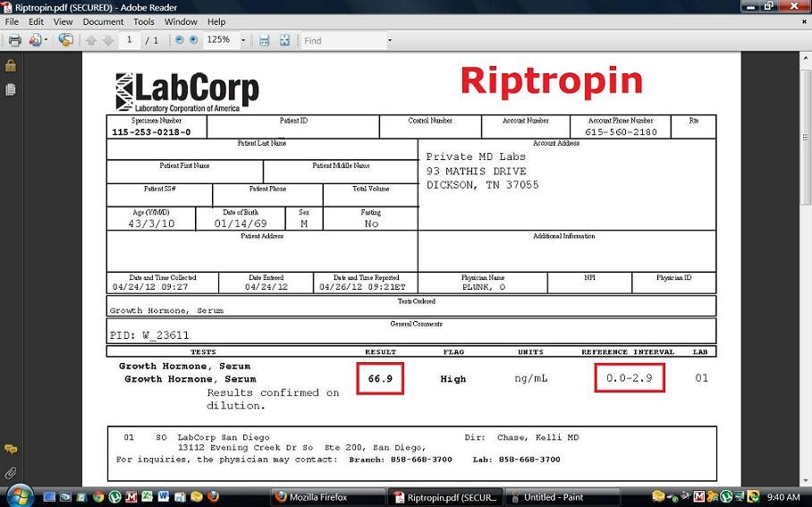Screen dimensions: 812x507
Task: Click 'Private MD Labs' address line
Action: 476,156
